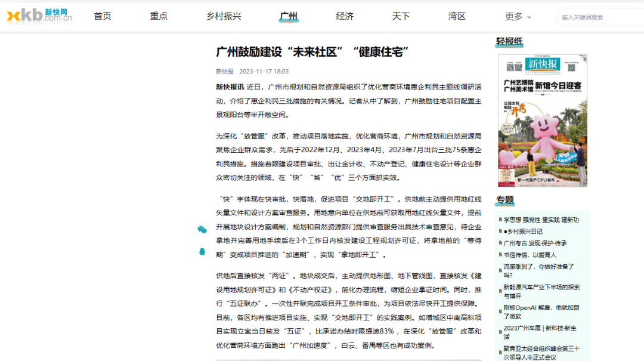644x361 pixels.
Task: Switch to the 经济 tab
Action: pos(345,16)
